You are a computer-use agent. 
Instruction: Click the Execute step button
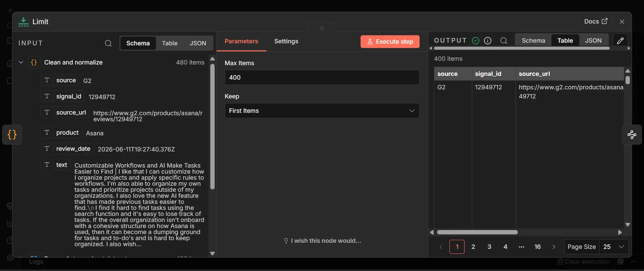coord(390,42)
